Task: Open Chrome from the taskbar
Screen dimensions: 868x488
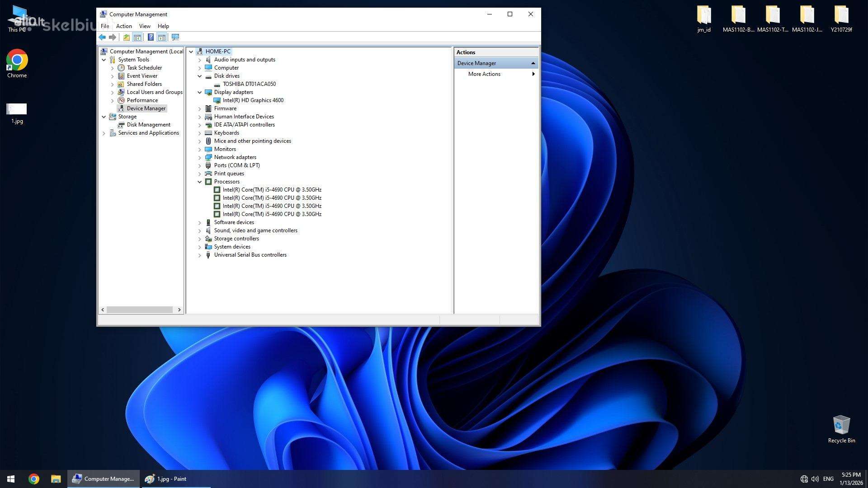Action: point(34,479)
